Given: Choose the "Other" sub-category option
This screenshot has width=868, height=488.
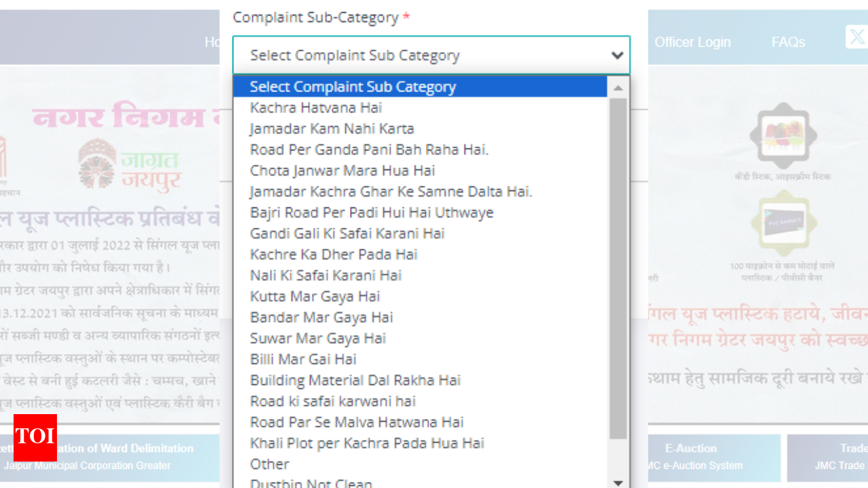Looking at the screenshot, I should (x=269, y=464).
